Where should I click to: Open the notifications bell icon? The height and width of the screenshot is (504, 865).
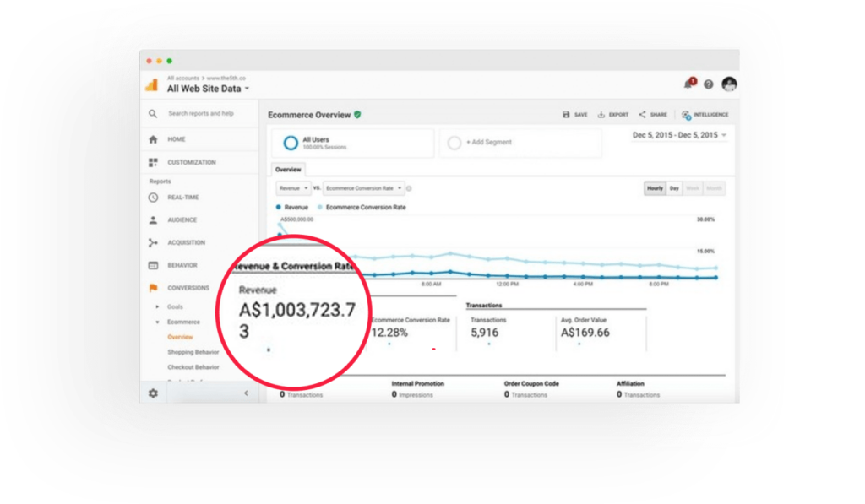click(689, 84)
